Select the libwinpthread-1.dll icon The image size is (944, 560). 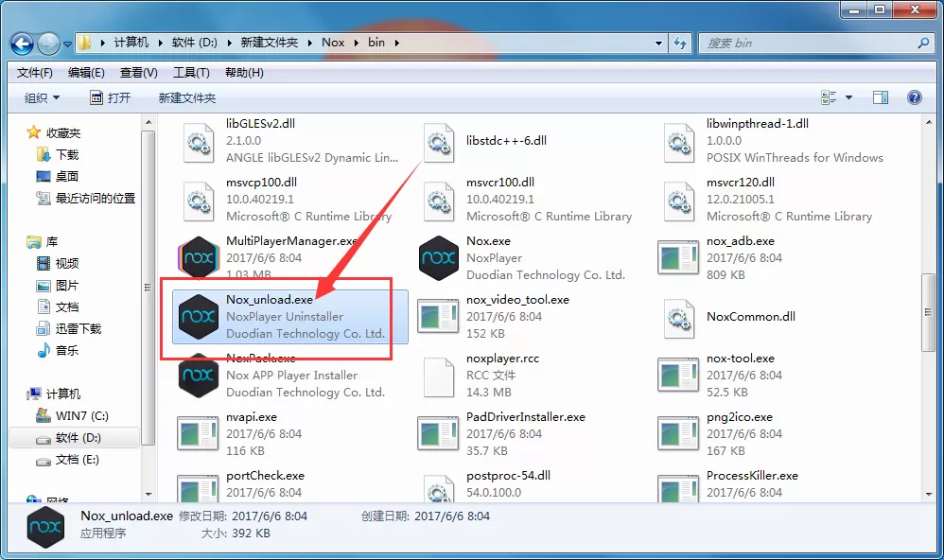(x=679, y=142)
